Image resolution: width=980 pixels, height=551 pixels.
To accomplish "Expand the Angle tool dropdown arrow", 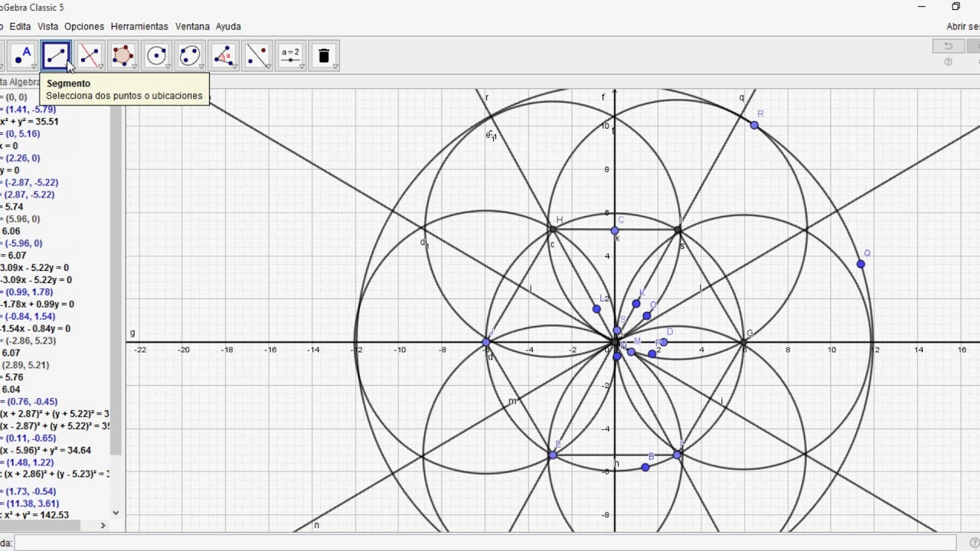I will (x=234, y=67).
